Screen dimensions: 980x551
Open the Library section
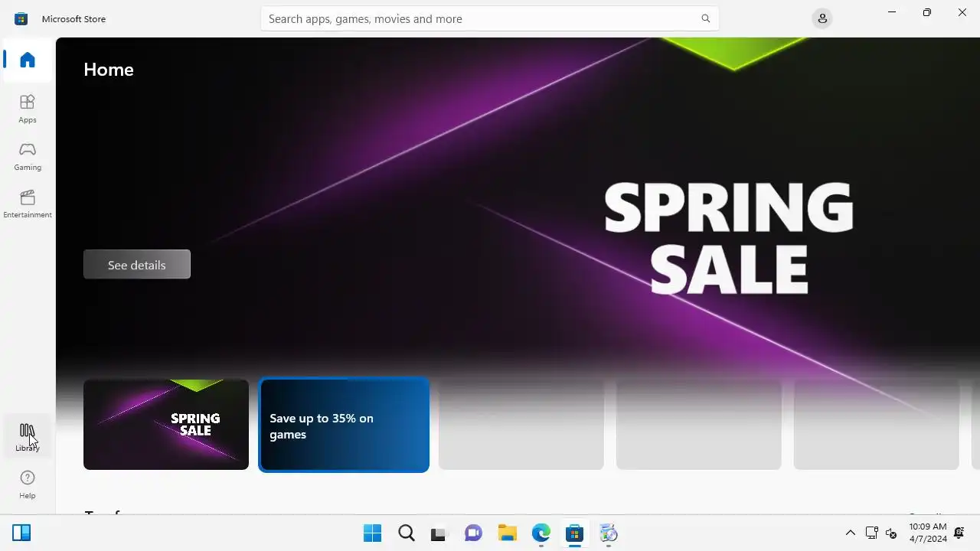28,437
